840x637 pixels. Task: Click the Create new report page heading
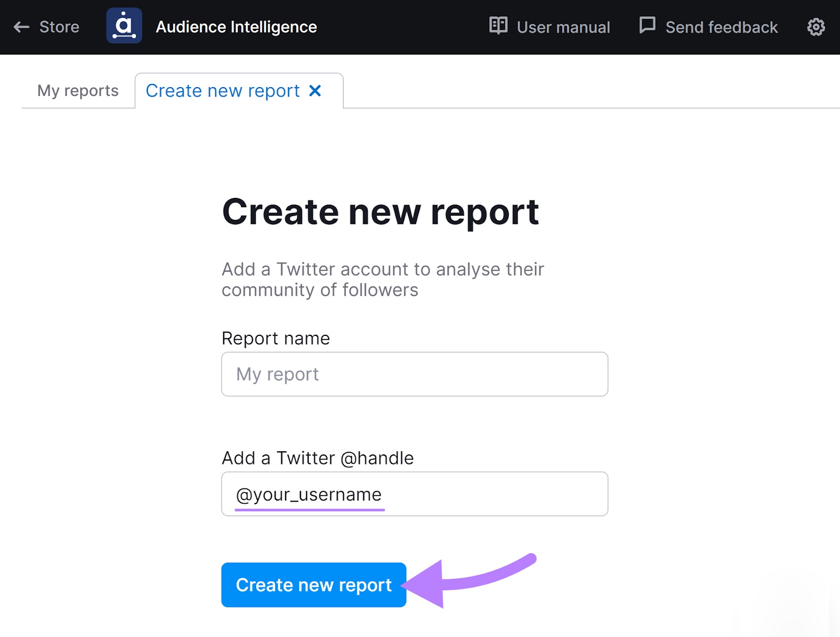pos(381,212)
